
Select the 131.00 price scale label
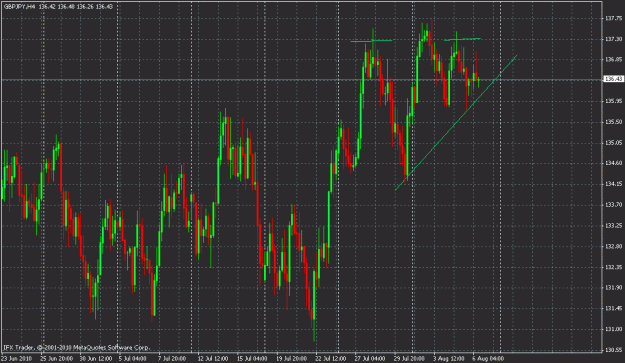point(614,329)
